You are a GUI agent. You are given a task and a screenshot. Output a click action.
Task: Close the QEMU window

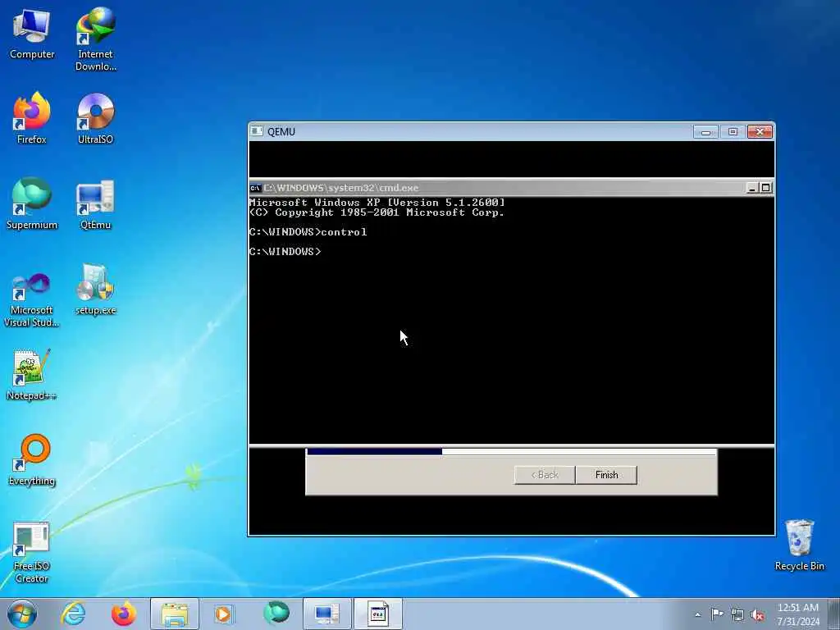click(x=760, y=132)
